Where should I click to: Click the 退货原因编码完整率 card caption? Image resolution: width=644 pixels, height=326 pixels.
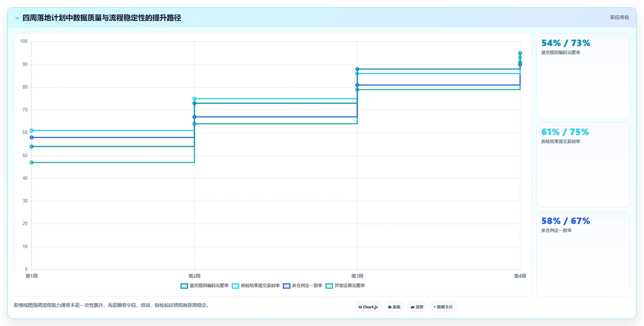[x=561, y=53]
